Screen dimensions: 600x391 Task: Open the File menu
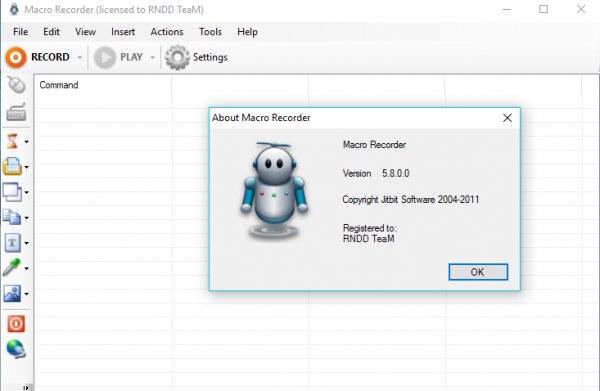pyautogui.click(x=20, y=32)
